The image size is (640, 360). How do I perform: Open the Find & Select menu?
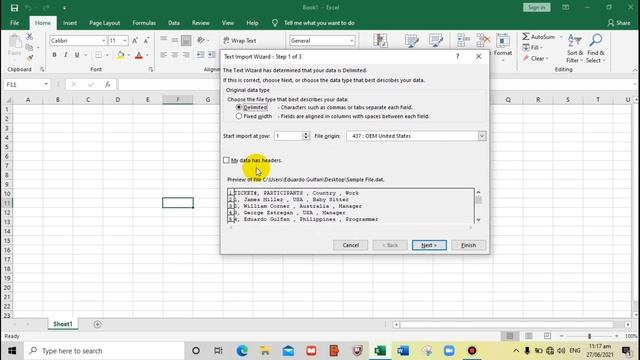596,48
